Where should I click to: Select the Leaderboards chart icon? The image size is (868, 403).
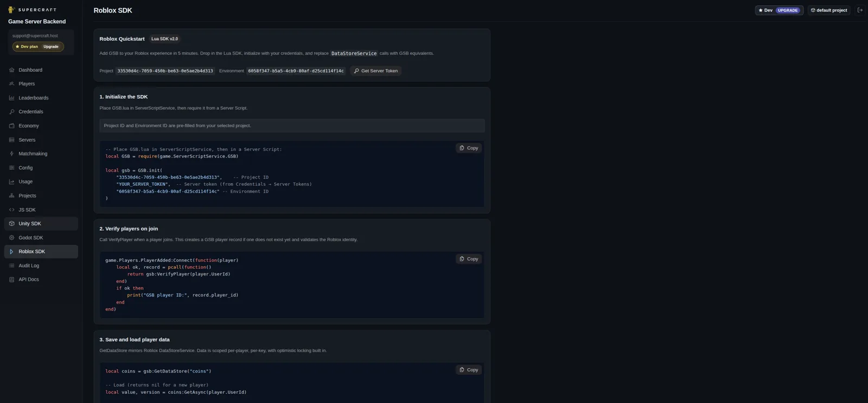(11, 98)
